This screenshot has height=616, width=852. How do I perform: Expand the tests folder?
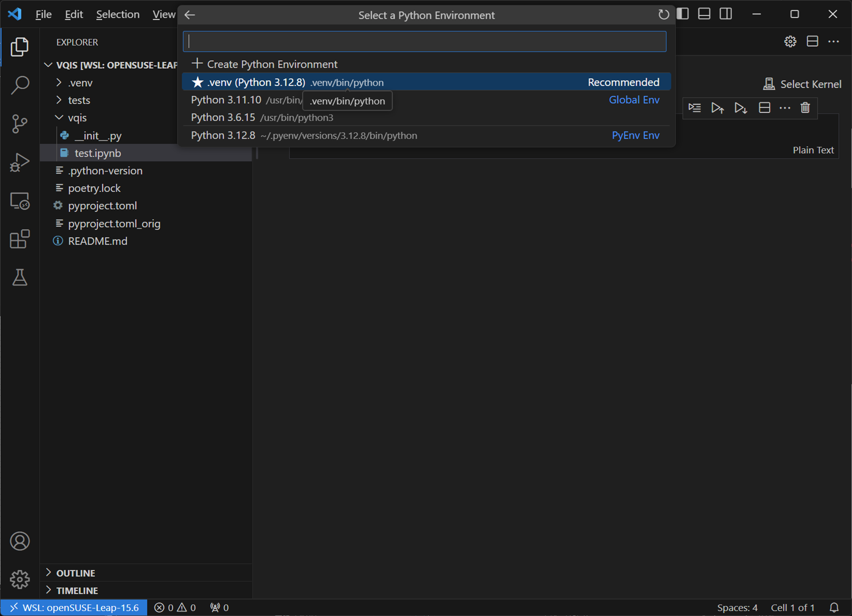pos(59,100)
